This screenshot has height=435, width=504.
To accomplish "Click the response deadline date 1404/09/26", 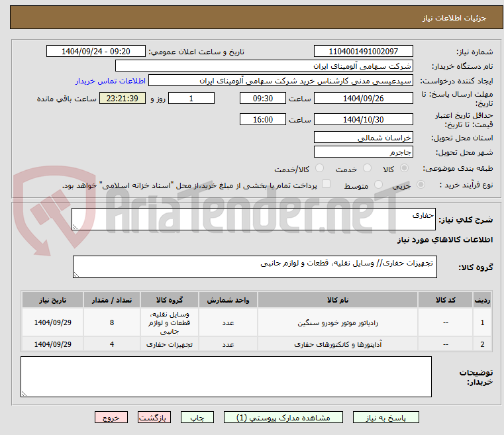I will [363, 98].
